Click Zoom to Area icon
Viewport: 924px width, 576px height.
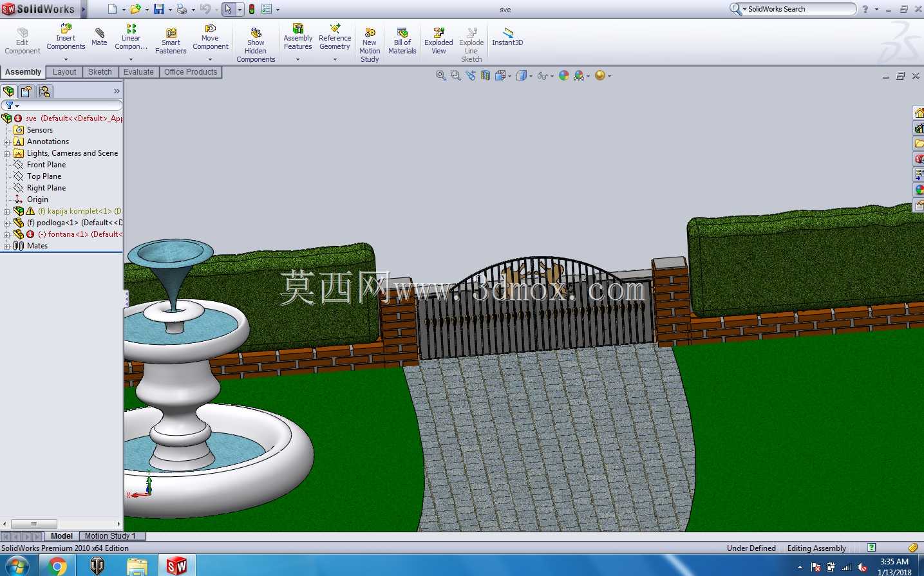(456, 75)
